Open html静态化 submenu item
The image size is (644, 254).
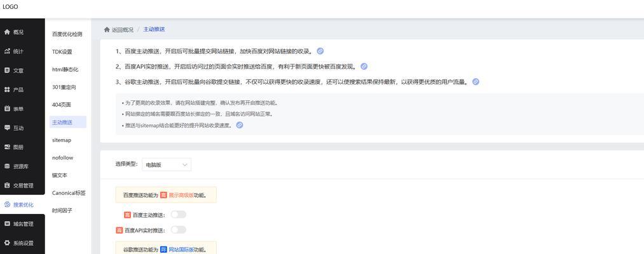65,70
